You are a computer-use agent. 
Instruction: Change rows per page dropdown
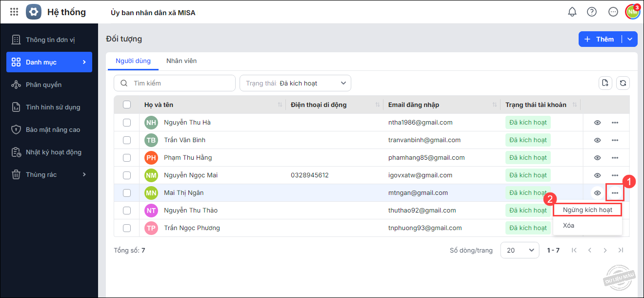[x=520, y=250]
